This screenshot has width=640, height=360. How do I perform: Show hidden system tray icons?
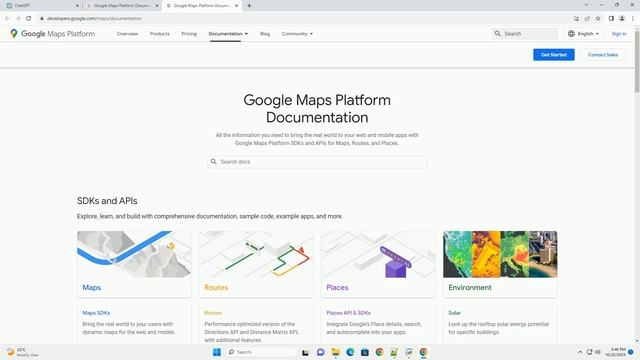pos(580,352)
